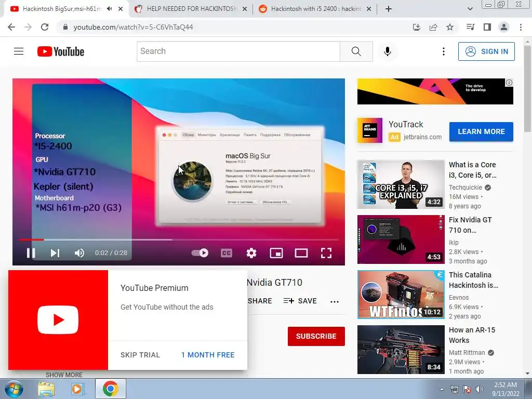This screenshot has height=399, width=532.
Task: Toggle the autoplay switch
Action: coord(200,253)
